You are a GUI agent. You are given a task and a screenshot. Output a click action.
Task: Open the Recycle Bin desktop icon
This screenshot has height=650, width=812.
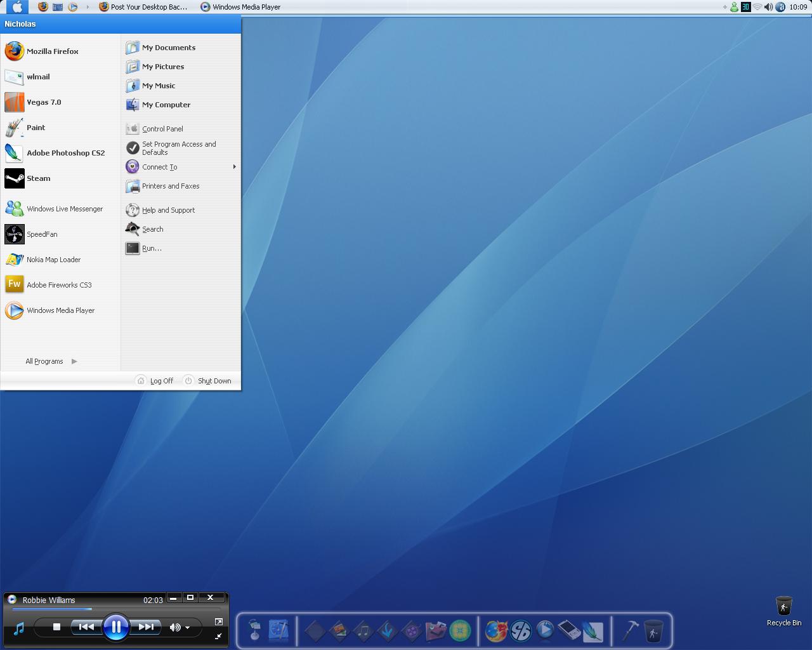tap(784, 611)
